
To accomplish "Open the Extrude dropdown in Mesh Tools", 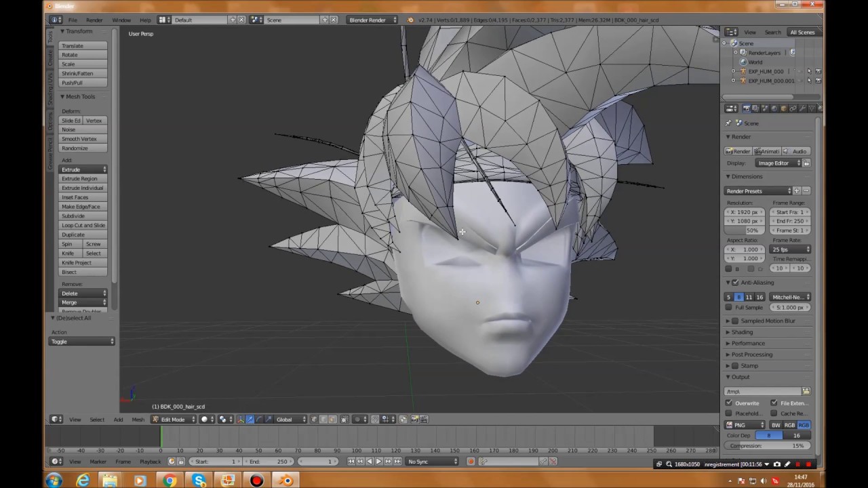I will [x=83, y=169].
